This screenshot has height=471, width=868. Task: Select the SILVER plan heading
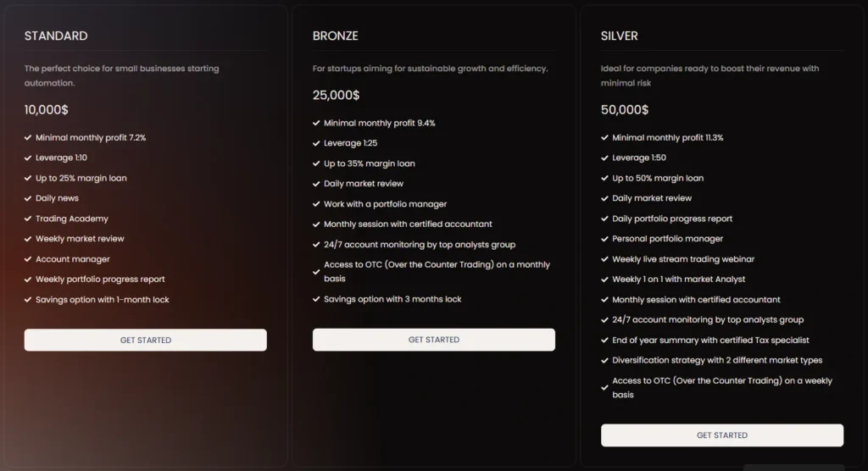pyautogui.click(x=620, y=36)
